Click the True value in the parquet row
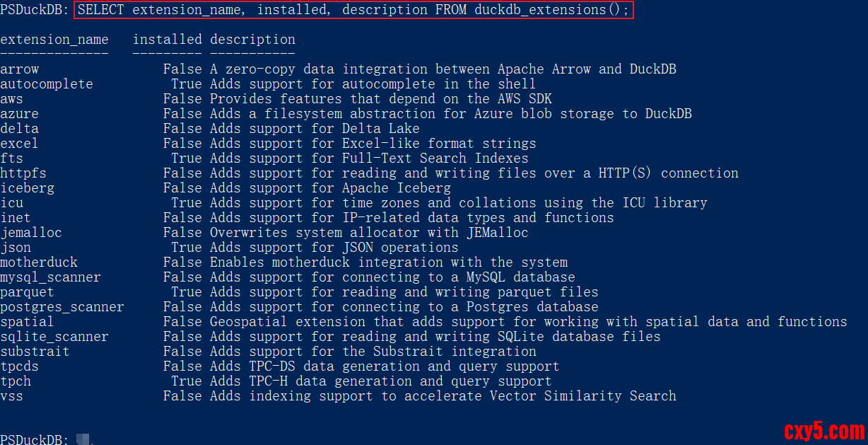Viewport: 868px width, 445px height. (x=187, y=292)
